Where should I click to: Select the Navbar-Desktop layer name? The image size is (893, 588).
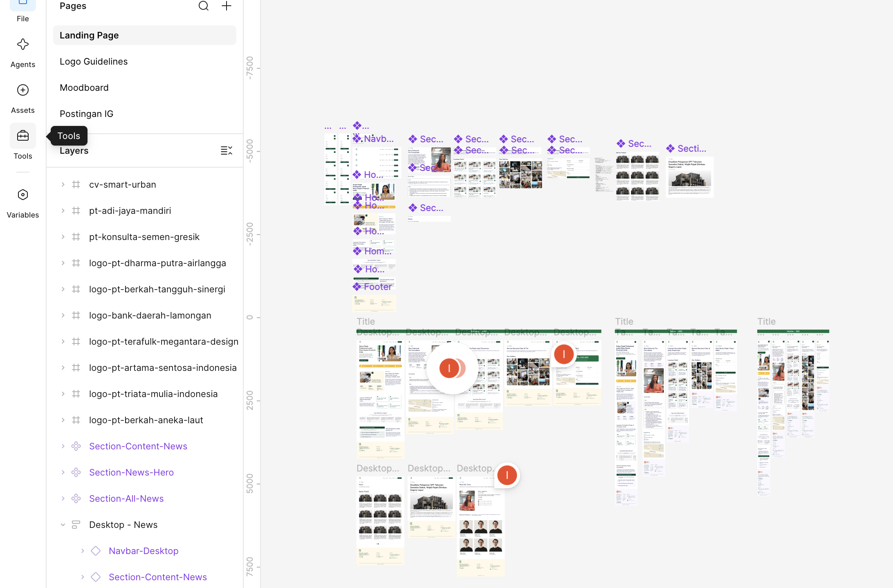click(x=144, y=551)
